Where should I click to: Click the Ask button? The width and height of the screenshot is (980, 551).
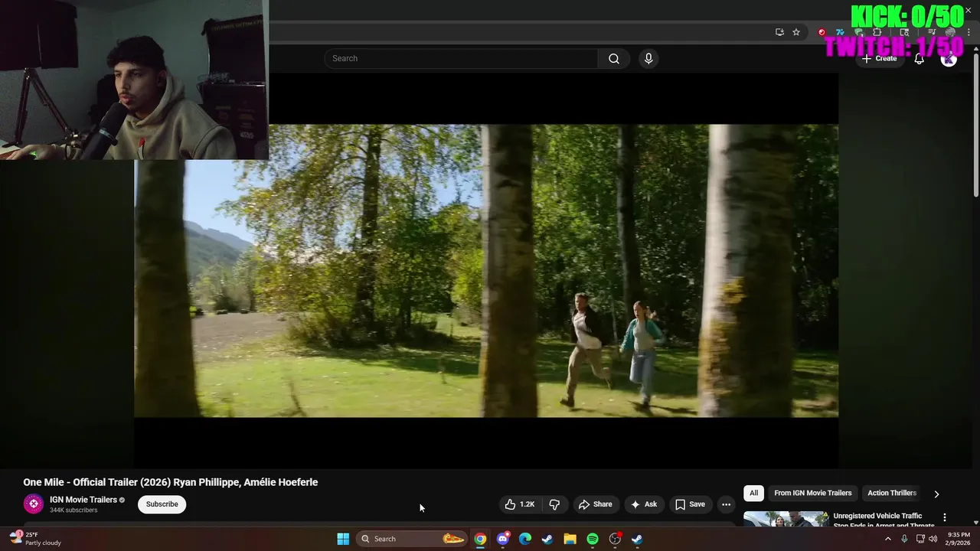point(644,504)
